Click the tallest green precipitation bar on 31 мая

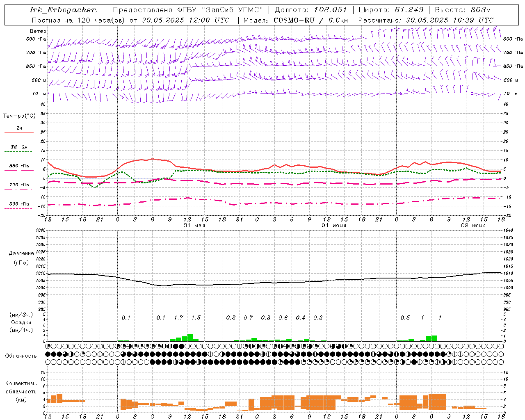click(190, 338)
